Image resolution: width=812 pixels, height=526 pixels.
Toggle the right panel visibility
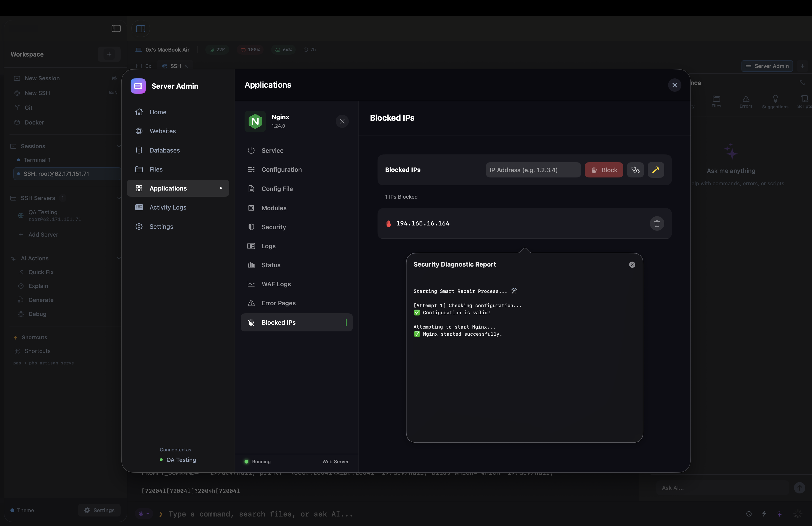[x=140, y=29]
